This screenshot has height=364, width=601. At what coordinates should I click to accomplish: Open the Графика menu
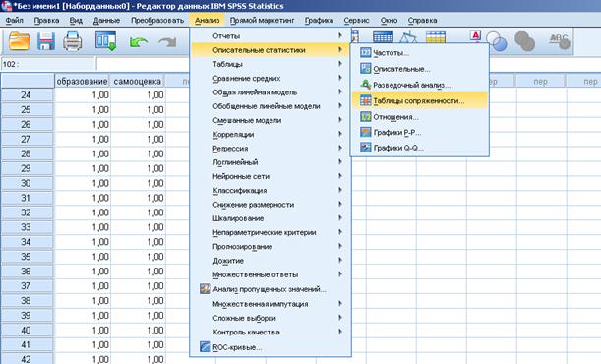click(x=319, y=20)
